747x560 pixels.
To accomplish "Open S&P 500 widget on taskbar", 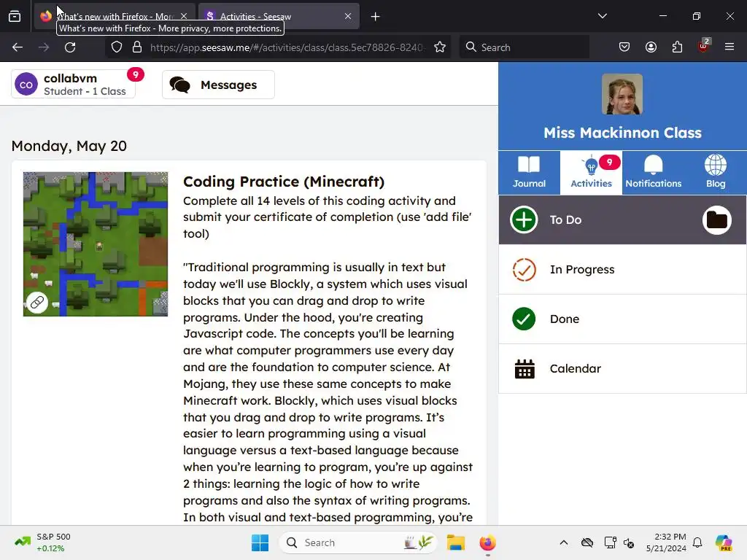I will pos(43,542).
